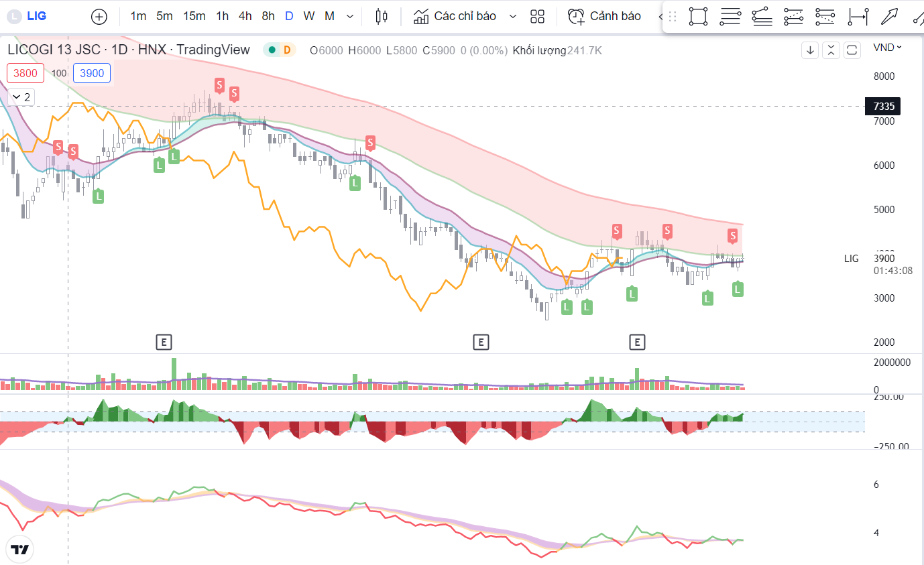The image size is (924, 565).
Task: Select the D daily timeframe
Action: 289,16
